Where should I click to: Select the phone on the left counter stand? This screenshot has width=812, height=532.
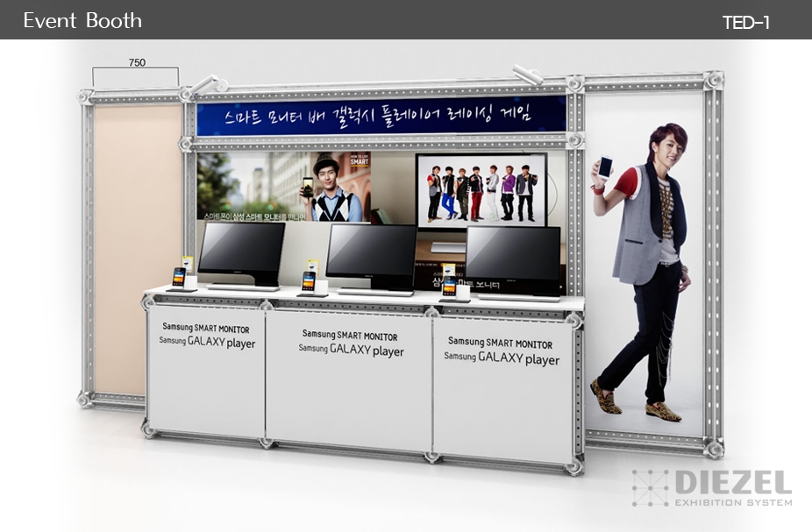179,278
